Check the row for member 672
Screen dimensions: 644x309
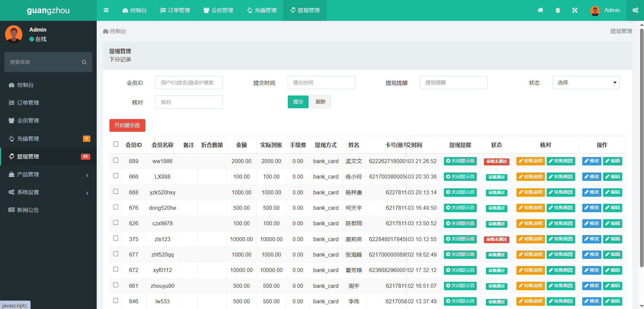(x=116, y=269)
